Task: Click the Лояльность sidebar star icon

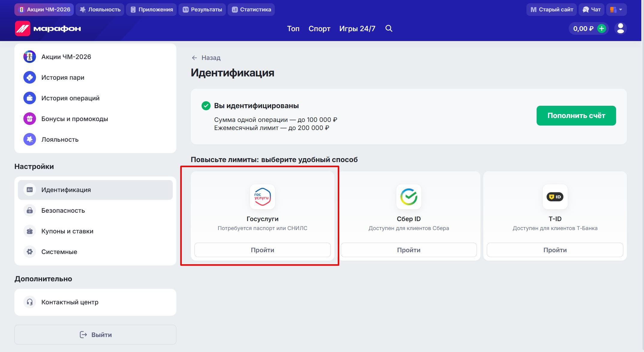Action: pos(30,139)
